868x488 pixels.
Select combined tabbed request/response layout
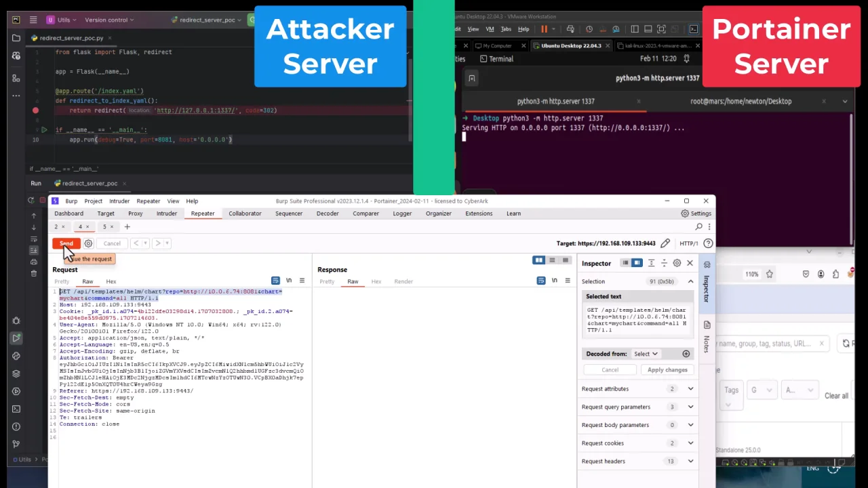(x=565, y=260)
